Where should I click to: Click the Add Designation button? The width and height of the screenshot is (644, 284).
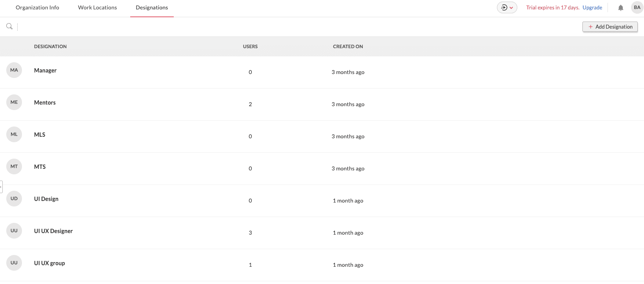click(610, 27)
